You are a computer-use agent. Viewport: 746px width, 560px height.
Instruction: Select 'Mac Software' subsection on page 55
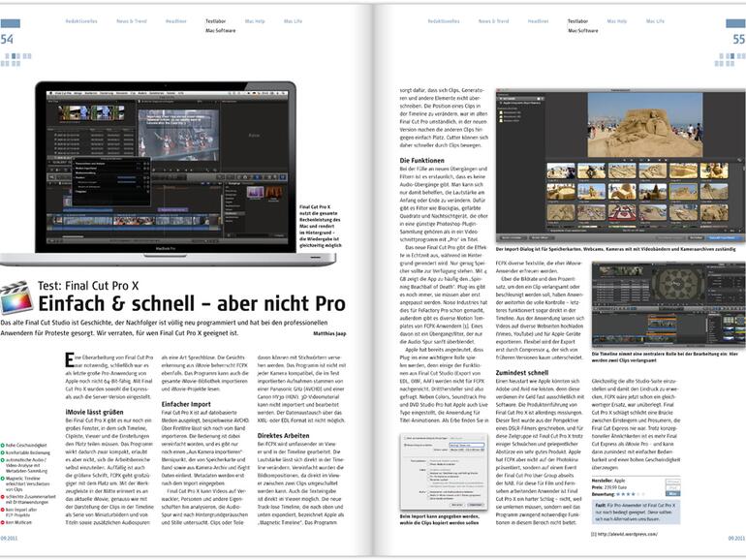pyautogui.click(x=583, y=30)
